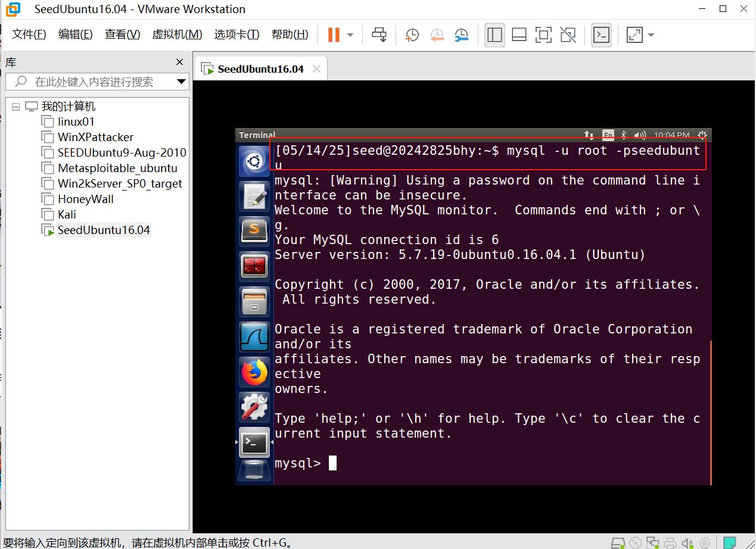Open the file manager from launcher
Screen dimensions: 756x549
click(x=255, y=302)
